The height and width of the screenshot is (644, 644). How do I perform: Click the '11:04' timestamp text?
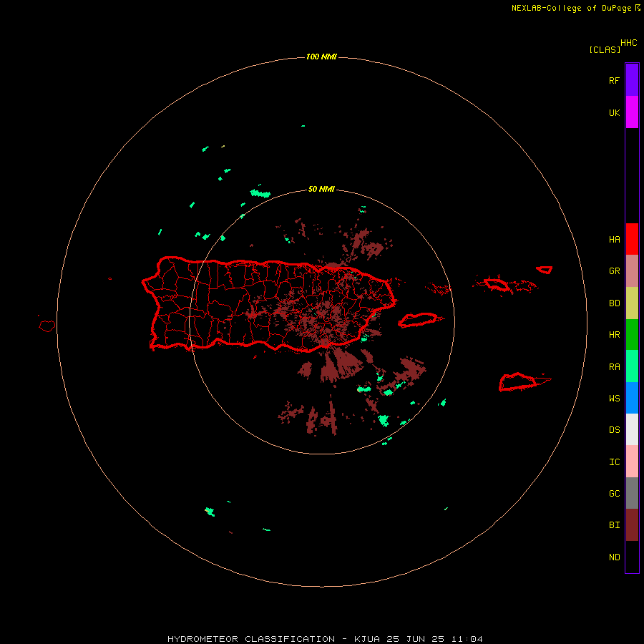pos(467,639)
